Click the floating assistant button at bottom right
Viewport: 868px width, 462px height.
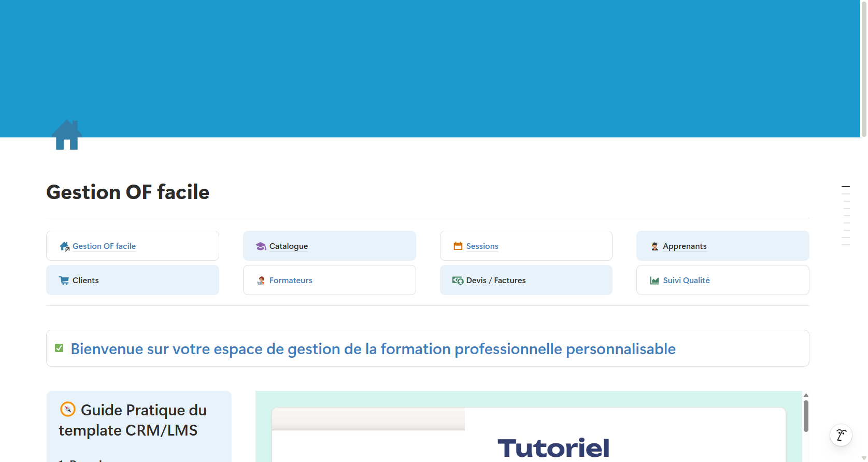click(841, 435)
